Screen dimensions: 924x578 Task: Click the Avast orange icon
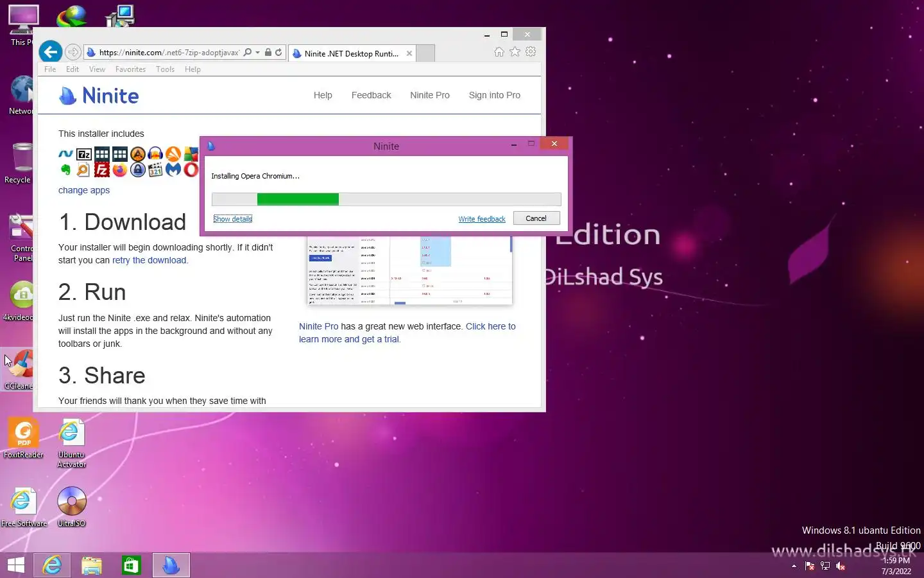click(173, 154)
